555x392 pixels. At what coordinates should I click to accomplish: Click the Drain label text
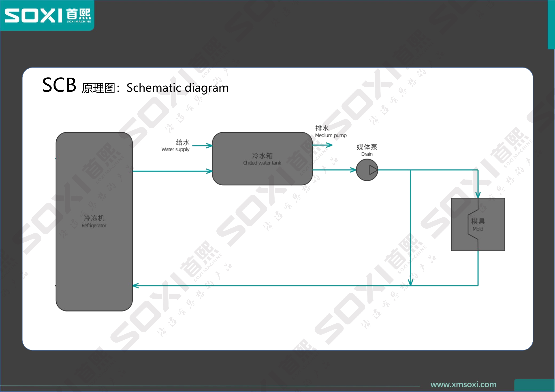367,154
